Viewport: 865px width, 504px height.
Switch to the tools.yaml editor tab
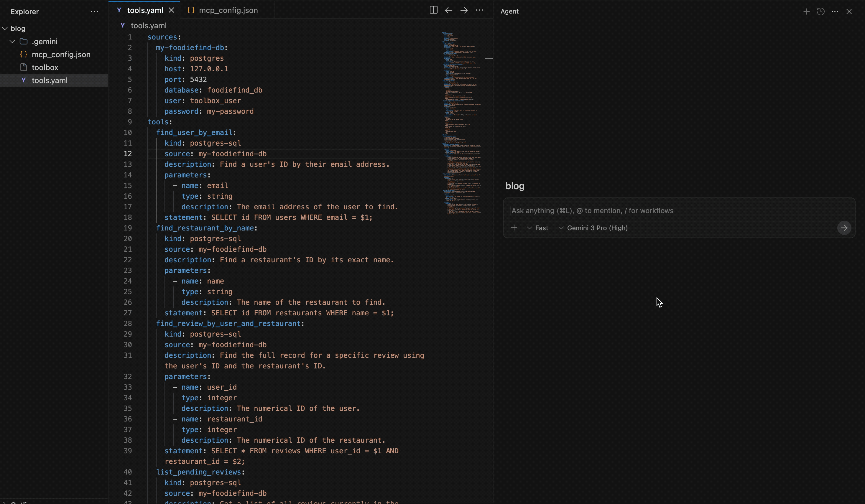click(x=145, y=10)
